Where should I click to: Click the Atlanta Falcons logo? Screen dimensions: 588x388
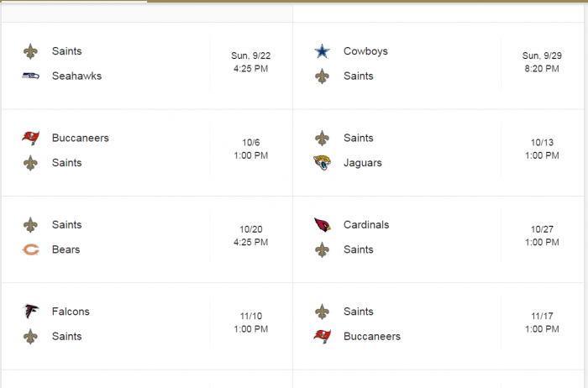click(31, 312)
